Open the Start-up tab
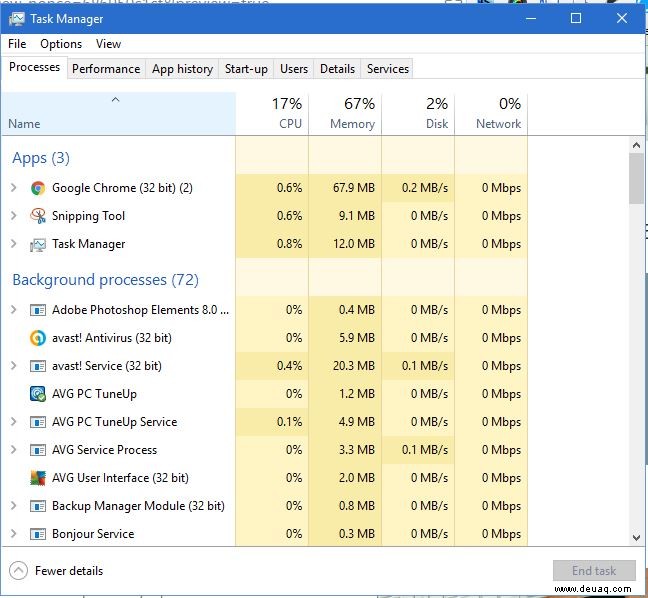 (x=246, y=69)
